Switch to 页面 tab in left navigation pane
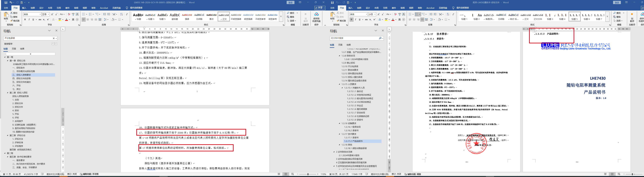This screenshot has width=644, height=177. pyautogui.click(x=14, y=49)
